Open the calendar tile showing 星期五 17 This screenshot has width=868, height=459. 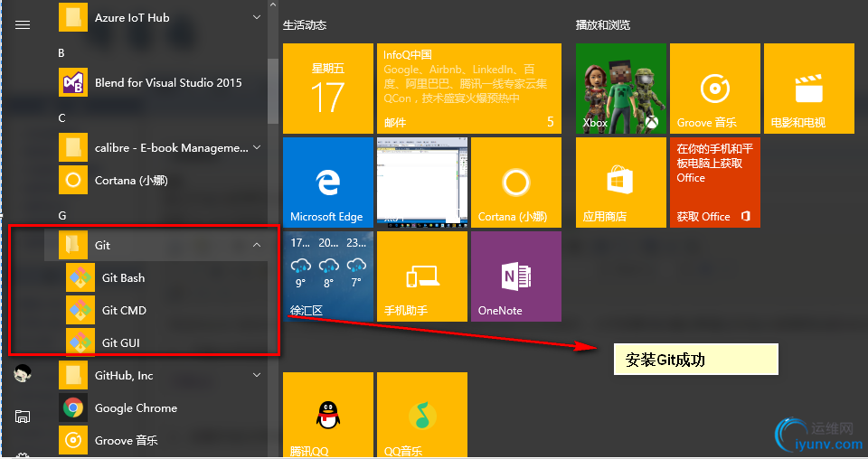[x=327, y=89]
